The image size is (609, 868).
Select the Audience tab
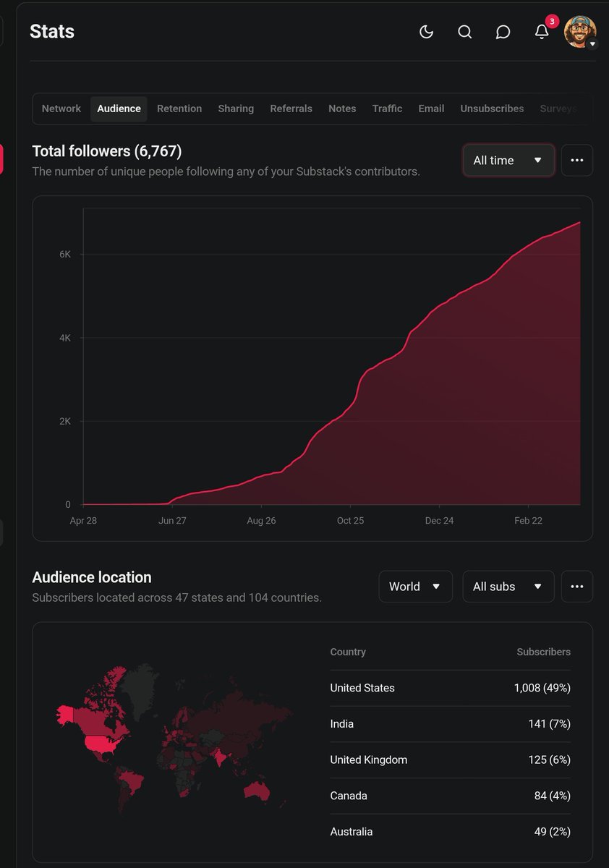point(119,109)
